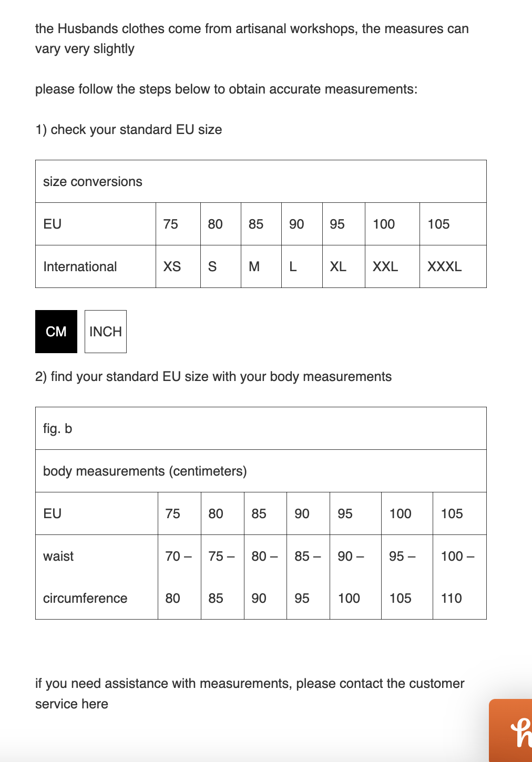Open the Honey extension icon
532x762 pixels.
[x=511, y=730]
